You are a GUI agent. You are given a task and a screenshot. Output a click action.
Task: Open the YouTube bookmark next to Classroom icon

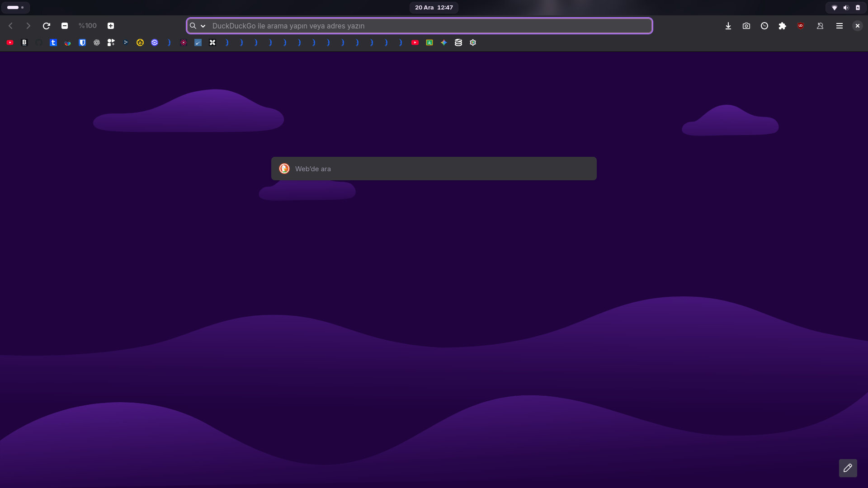pos(415,42)
